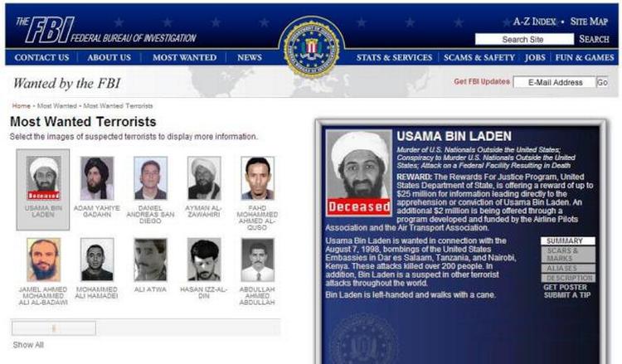Follow the Home breadcrumb link
The width and height of the screenshot is (622, 364).
21,106
